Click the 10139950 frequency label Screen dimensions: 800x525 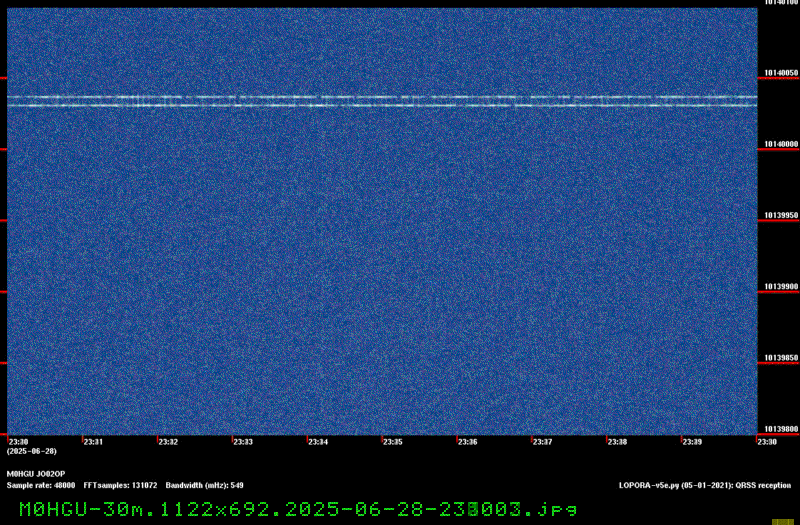coord(781,215)
